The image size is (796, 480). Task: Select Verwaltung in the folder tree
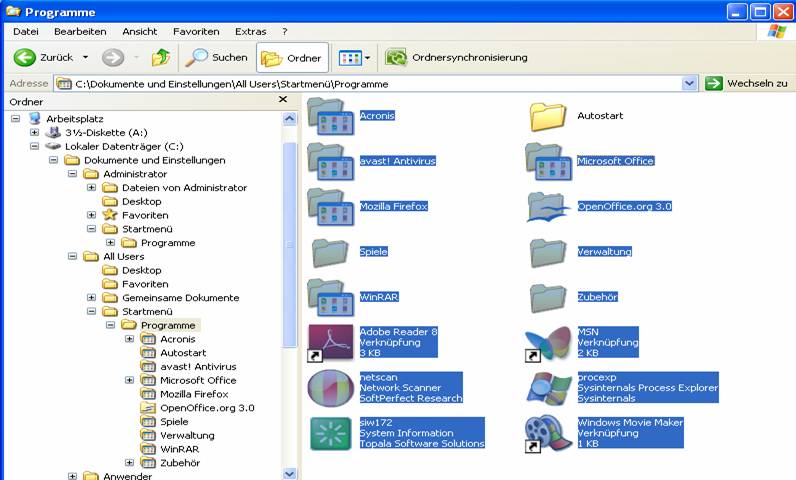click(x=187, y=435)
